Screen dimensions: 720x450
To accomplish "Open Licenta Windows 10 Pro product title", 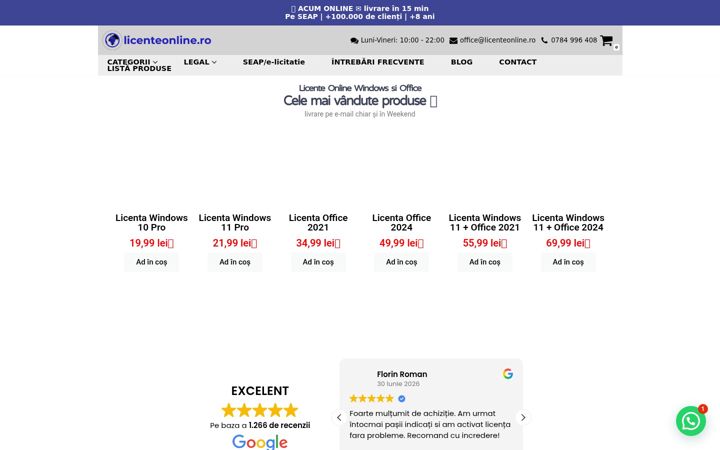I will (x=152, y=222).
